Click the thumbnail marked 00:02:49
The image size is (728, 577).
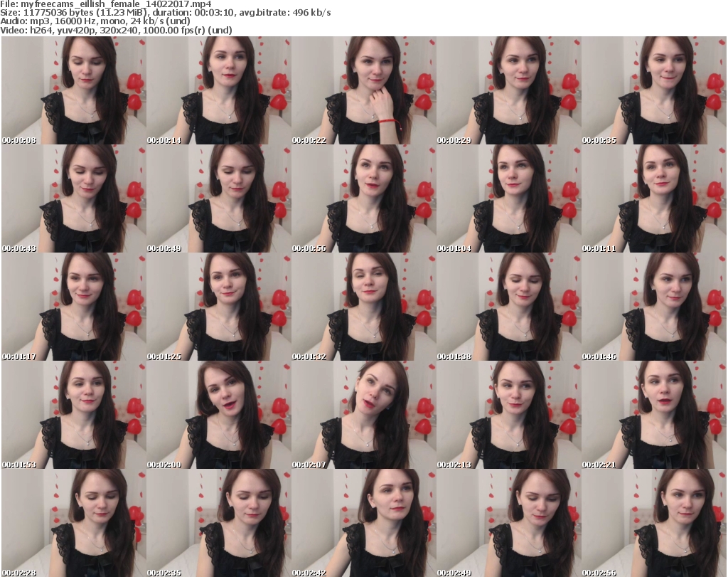click(x=509, y=523)
